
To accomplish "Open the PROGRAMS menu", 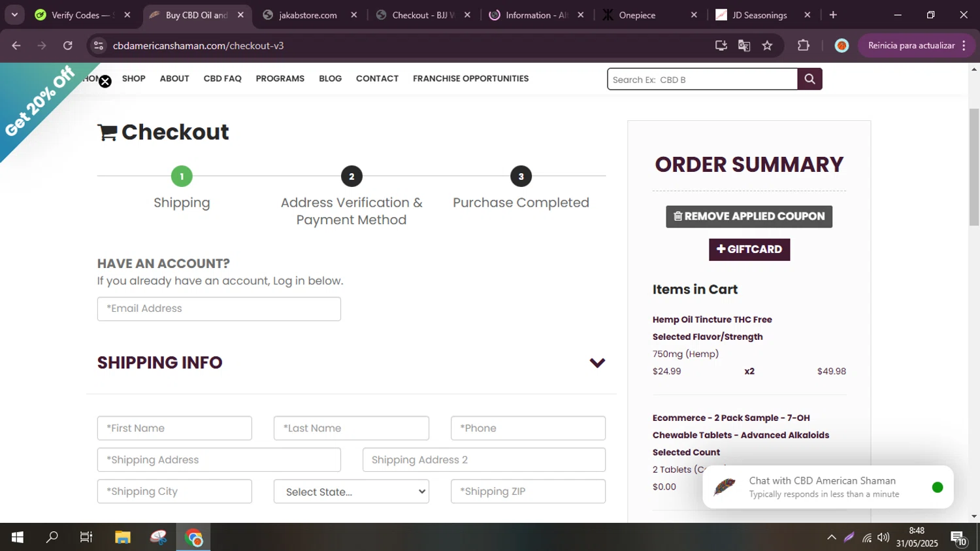I will [x=280, y=78].
